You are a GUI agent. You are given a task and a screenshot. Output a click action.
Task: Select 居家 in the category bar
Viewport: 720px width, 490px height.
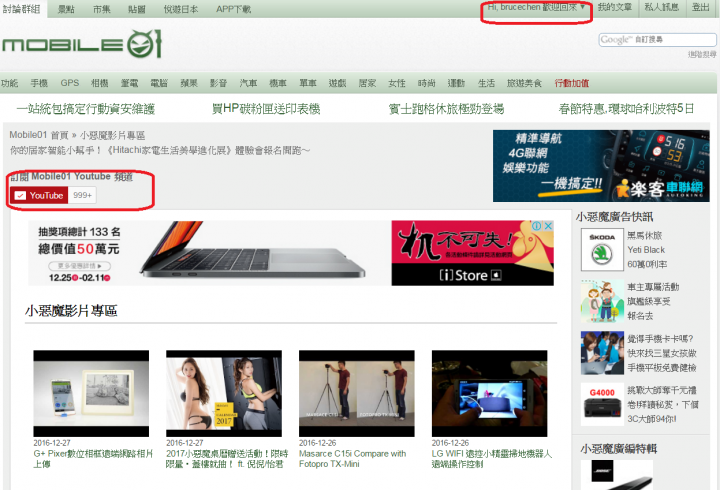point(367,83)
